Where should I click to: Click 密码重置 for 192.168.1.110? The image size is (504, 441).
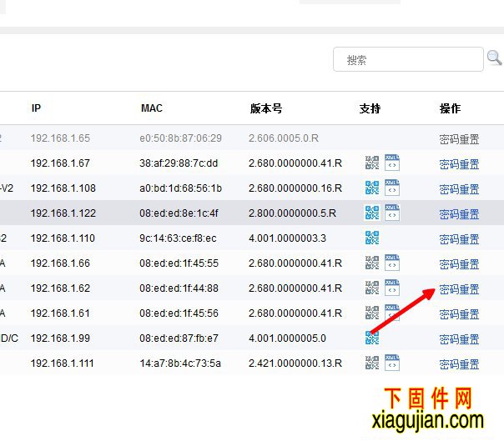[x=459, y=239]
